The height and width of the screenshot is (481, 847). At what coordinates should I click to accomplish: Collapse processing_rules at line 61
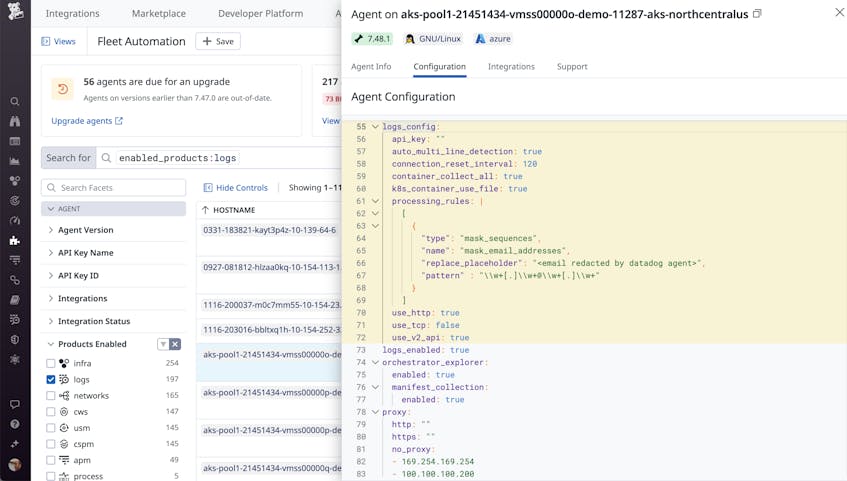(x=375, y=201)
